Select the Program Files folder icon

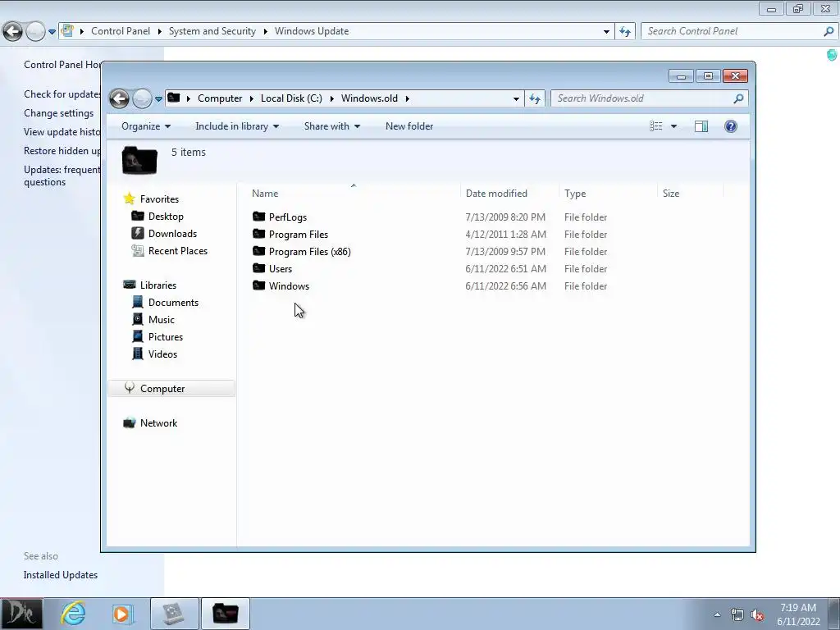tap(259, 234)
